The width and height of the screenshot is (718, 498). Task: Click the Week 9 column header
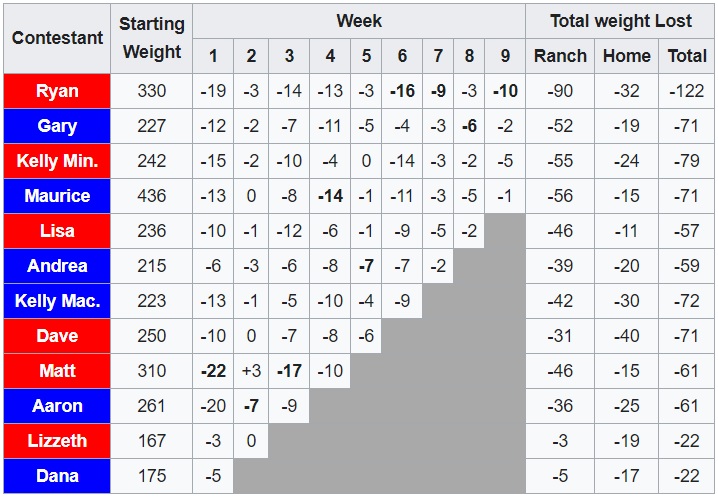point(505,56)
